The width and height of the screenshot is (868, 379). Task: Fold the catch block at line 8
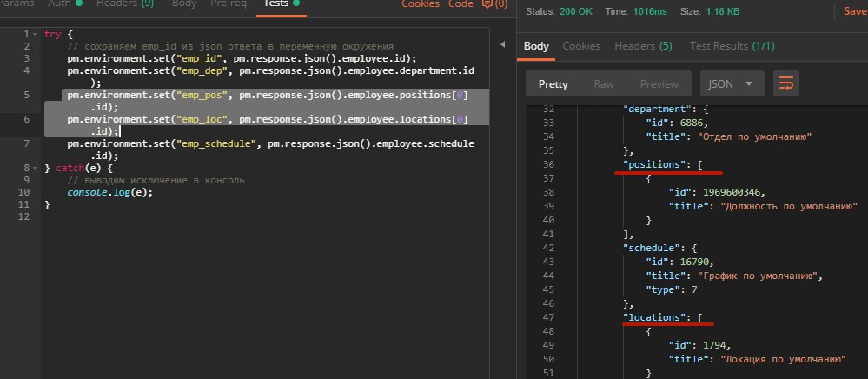[x=36, y=168]
